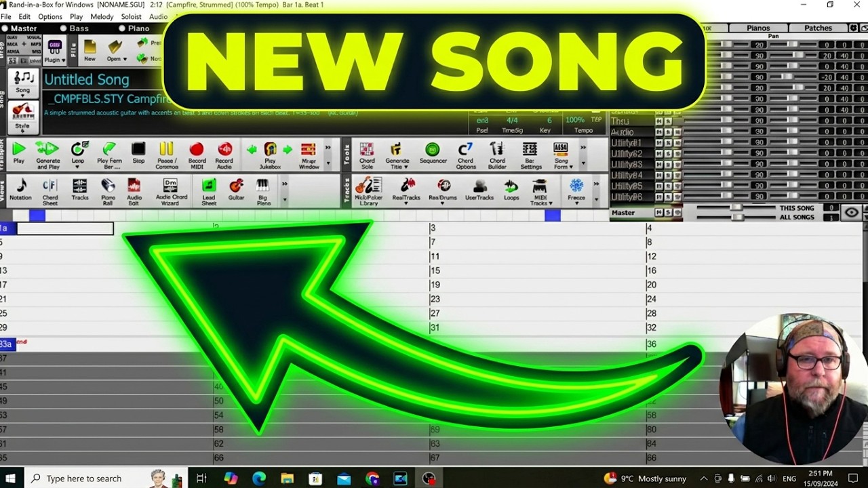Open the Piano Roll view

coord(108,192)
